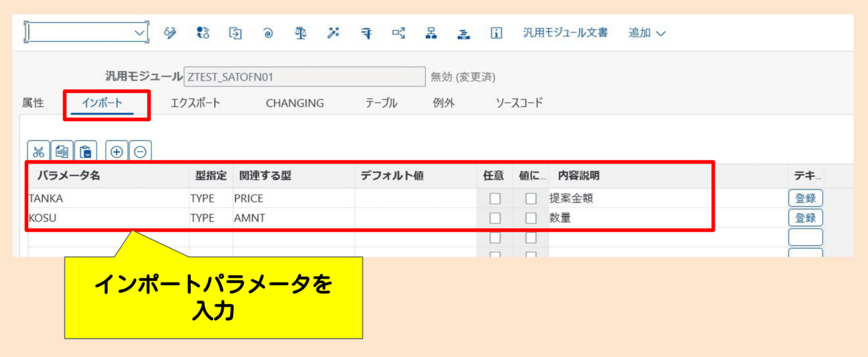
Task: Run a syntax check with the balance scale icon
Action: (x=301, y=33)
